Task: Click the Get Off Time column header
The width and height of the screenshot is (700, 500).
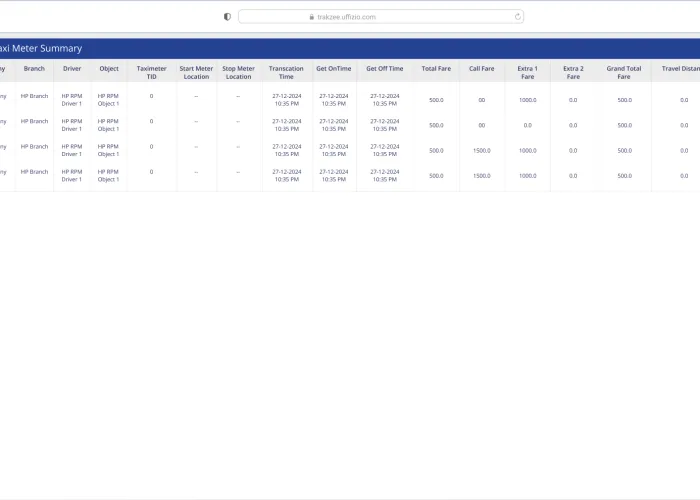Action: (385, 69)
